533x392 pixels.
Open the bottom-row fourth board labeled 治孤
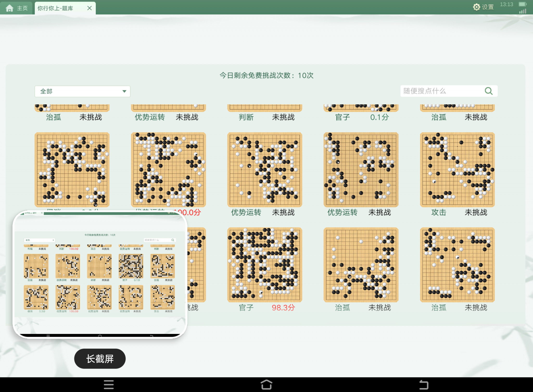[x=361, y=265]
